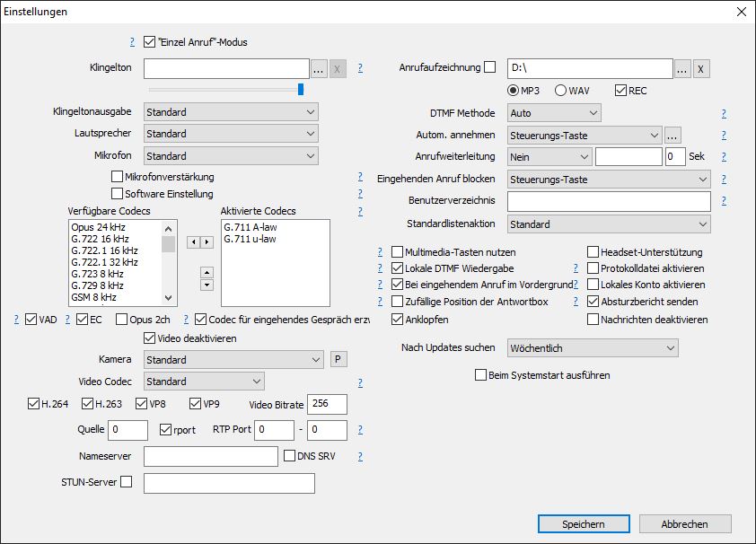Image resolution: width=756 pixels, height=544 pixels.
Task: Open help for Benutzerverzeichnis
Action: pyautogui.click(x=724, y=200)
